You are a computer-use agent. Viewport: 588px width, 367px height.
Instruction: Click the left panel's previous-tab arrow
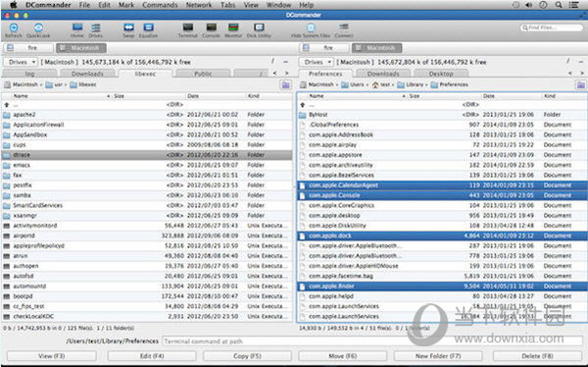[x=274, y=74]
